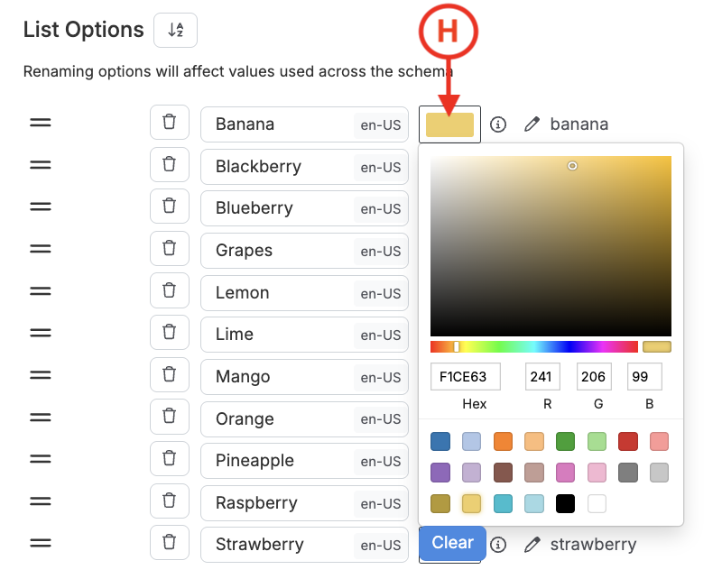Delete the Strawberry option

pos(169,543)
